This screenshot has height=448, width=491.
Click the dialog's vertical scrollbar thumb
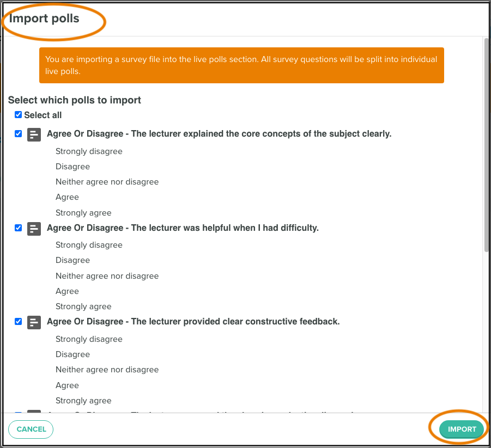tap(486, 145)
